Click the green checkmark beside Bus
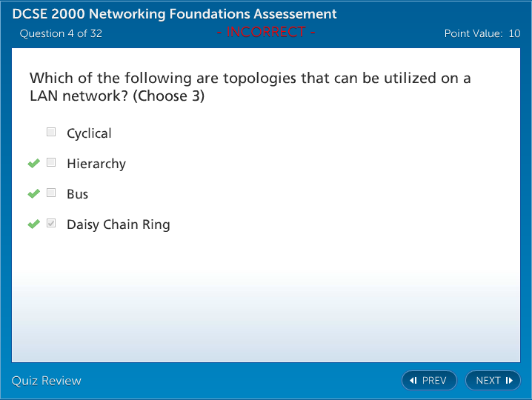 point(33,193)
